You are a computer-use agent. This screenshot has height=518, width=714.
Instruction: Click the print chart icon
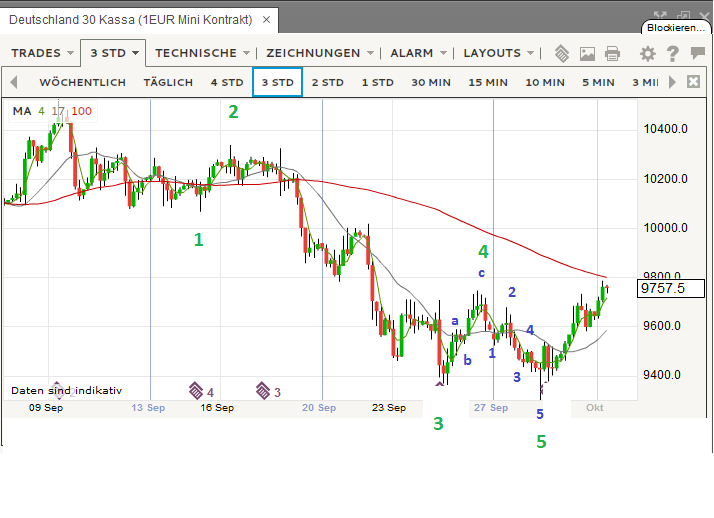coord(612,54)
